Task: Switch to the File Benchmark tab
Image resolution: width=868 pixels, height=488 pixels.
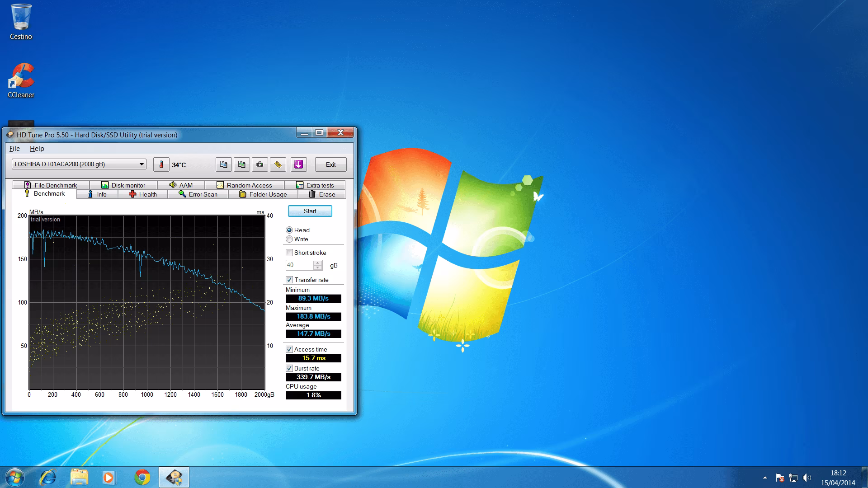Action: pos(51,185)
